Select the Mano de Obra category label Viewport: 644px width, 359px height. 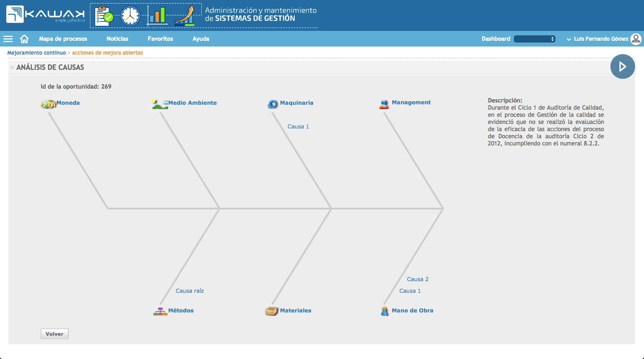[412, 311]
